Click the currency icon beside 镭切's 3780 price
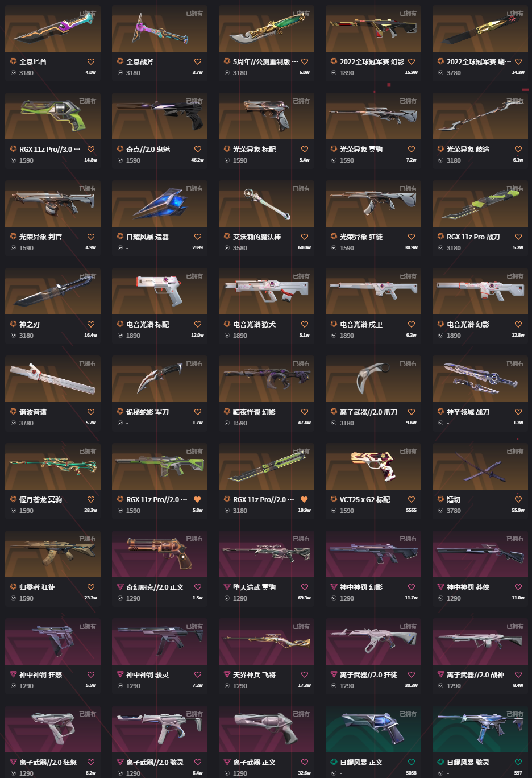The height and width of the screenshot is (778, 532). [441, 511]
